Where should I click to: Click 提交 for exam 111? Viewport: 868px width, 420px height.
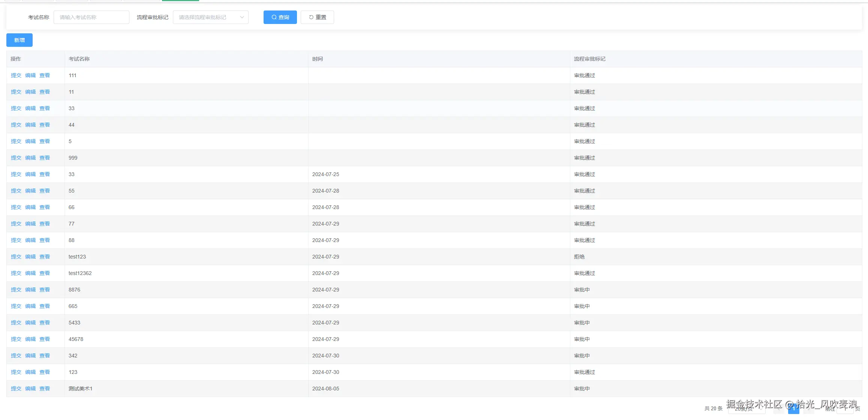tap(16, 75)
